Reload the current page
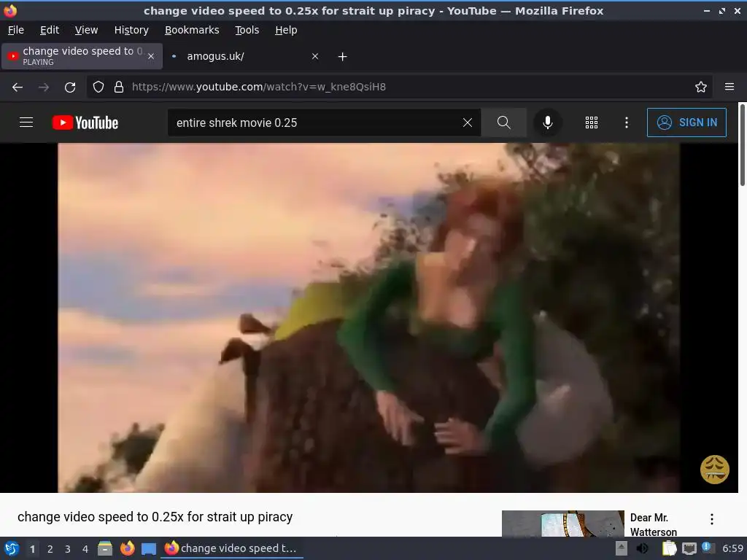The height and width of the screenshot is (560, 747). [70, 87]
